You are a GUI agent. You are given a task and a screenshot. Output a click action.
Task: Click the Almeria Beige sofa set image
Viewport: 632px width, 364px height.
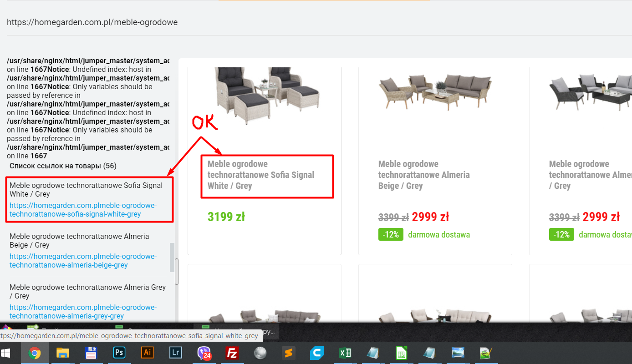(435, 93)
